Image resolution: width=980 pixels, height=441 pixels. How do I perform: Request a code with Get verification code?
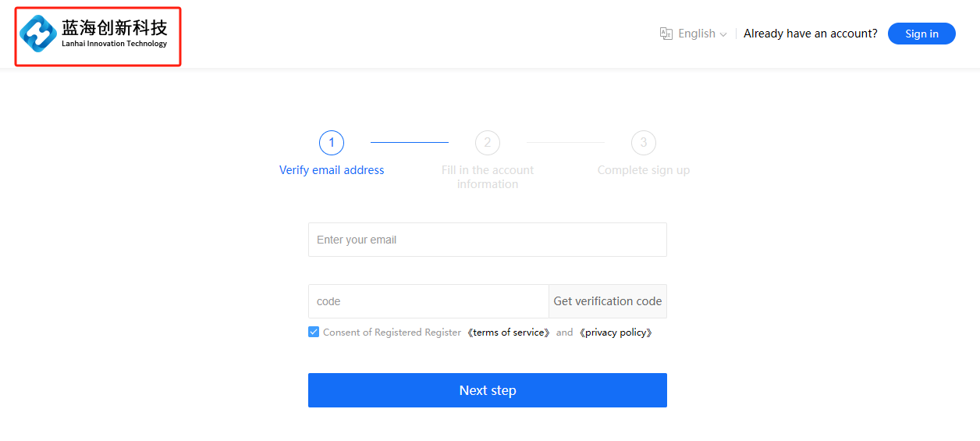tap(608, 301)
